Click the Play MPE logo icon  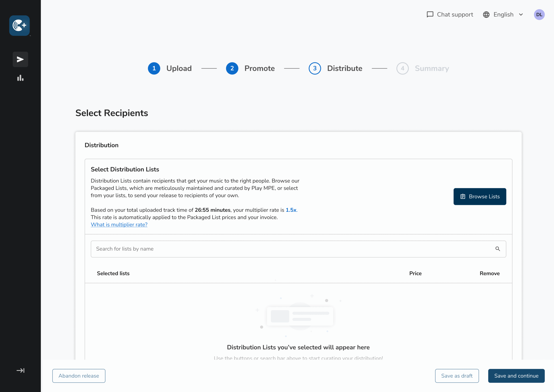(19, 26)
